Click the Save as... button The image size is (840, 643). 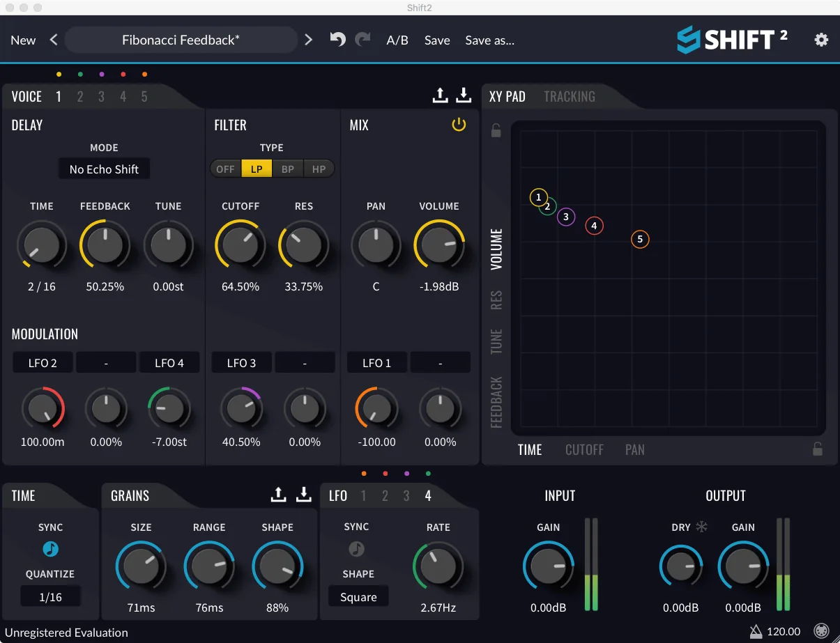coord(490,40)
